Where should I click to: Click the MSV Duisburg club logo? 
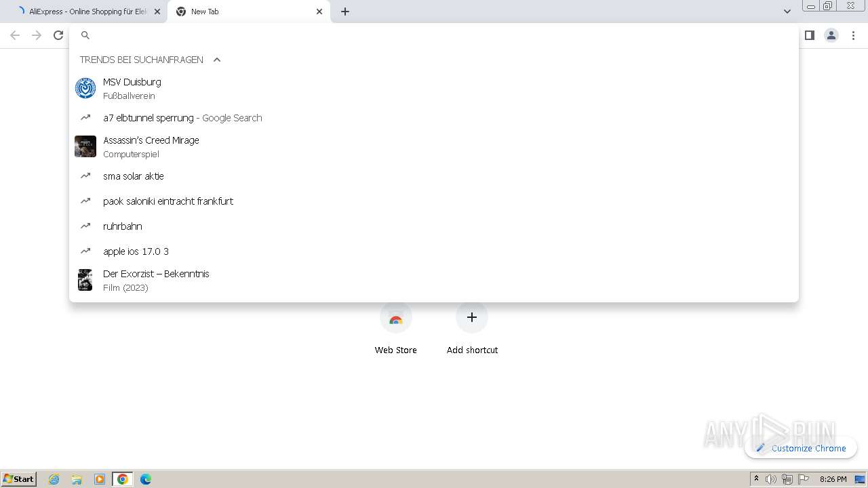[x=85, y=88]
